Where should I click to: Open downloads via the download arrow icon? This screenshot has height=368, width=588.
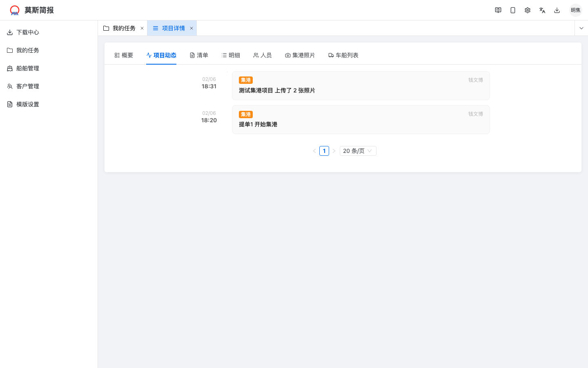coord(557,10)
